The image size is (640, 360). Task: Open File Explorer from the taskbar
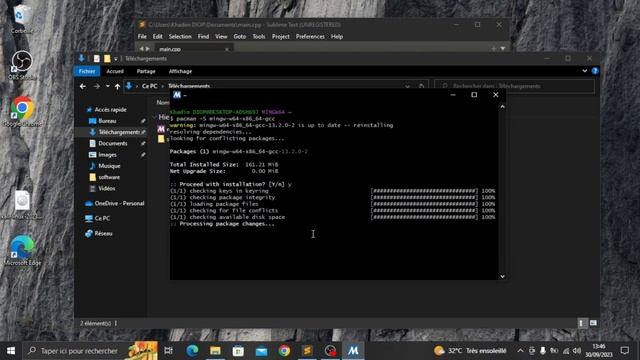tap(215, 351)
